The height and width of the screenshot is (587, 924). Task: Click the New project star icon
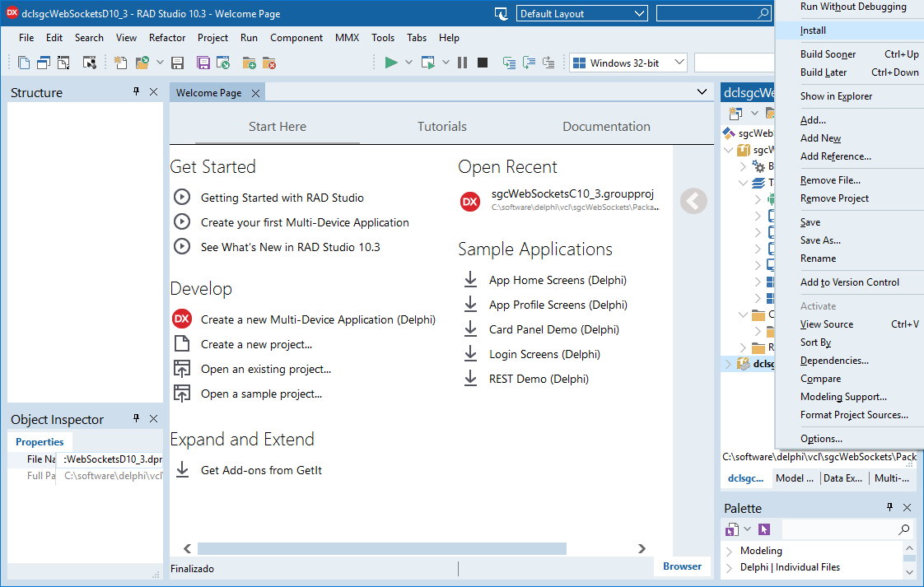tap(120, 63)
